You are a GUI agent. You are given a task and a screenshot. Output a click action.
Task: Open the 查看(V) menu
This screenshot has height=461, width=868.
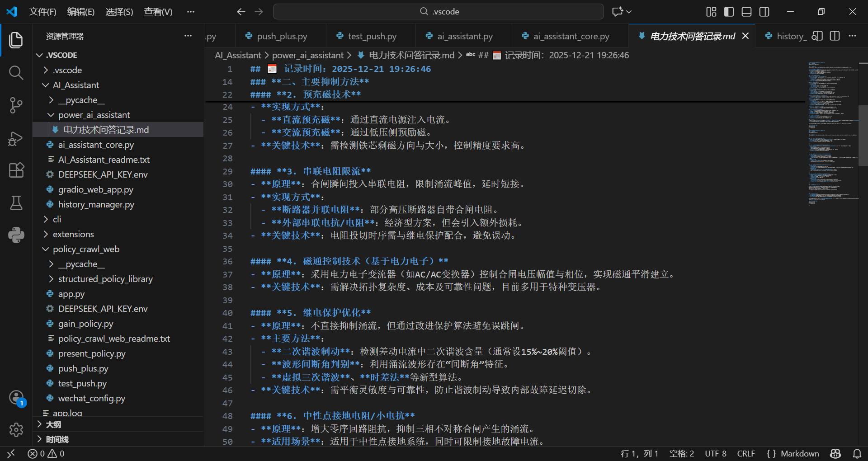click(157, 12)
